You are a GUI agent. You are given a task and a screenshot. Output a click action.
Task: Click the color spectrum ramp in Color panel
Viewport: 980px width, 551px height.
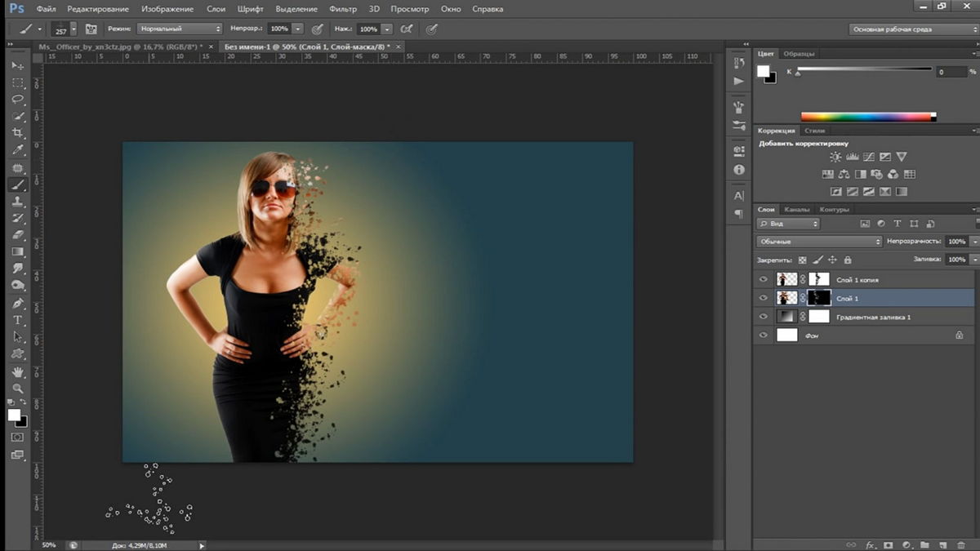[x=867, y=117]
